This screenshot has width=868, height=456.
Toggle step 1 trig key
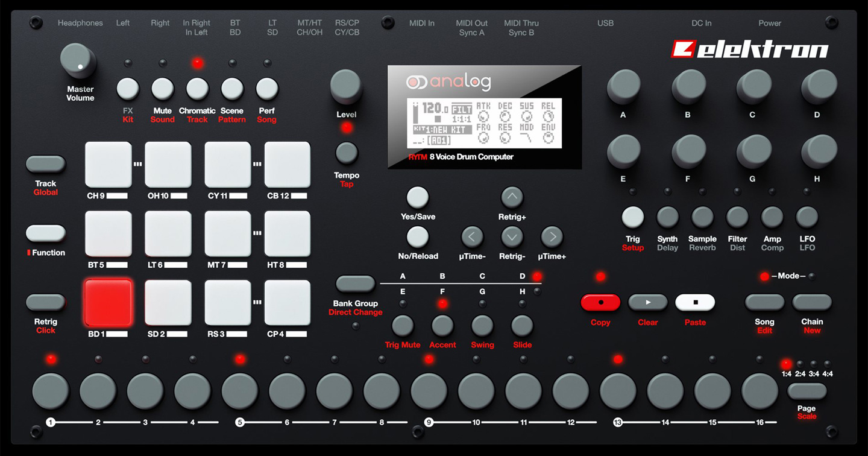click(x=51, y=391)
